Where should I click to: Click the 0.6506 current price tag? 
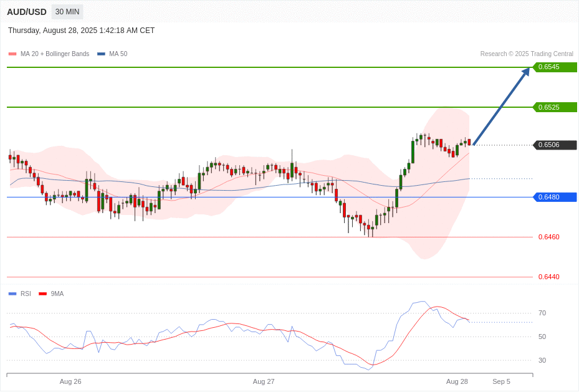(555, 145)
